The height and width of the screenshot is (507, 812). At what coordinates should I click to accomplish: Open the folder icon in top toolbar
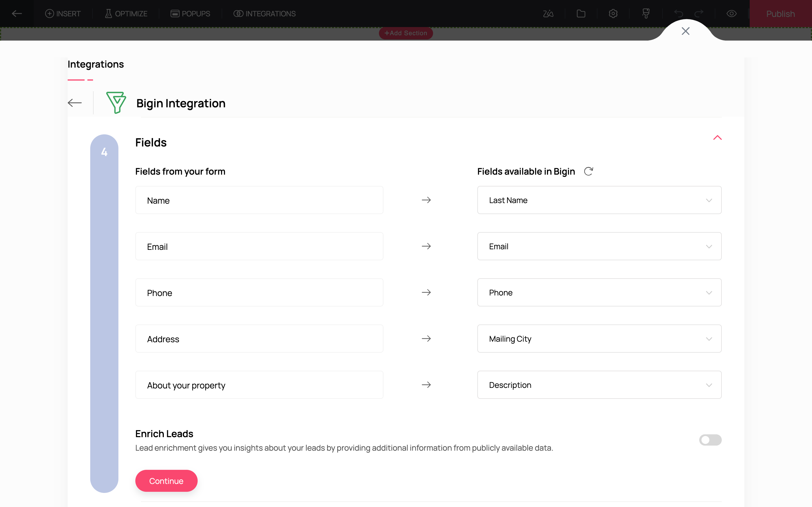(581, 14)
